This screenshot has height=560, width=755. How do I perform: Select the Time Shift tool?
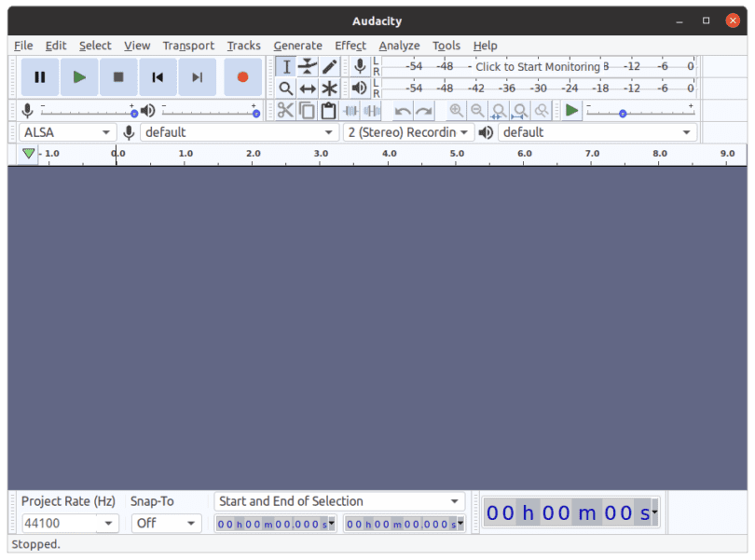click(308, 89)
